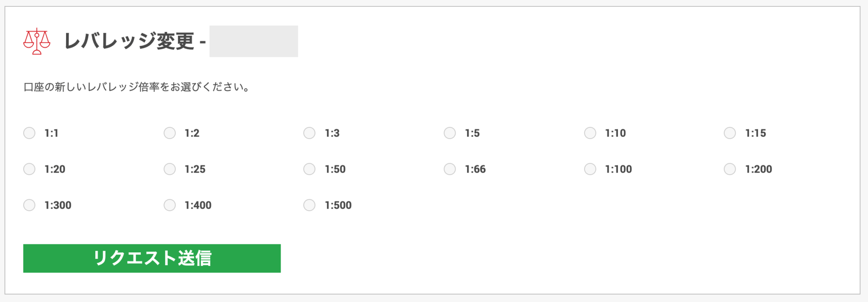Select the 1:1 leverage radio button

[x=29, y=133]
